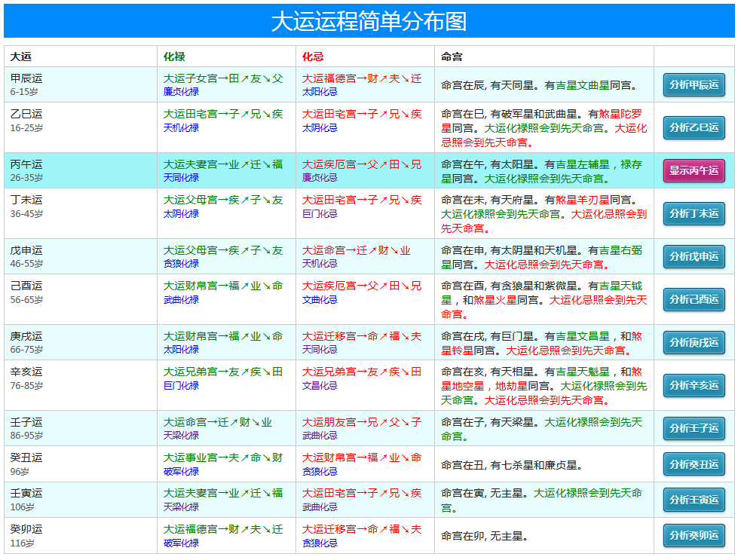Click the 命宫 column header
This screenshot has width=741, height=560.
(452, 57)
